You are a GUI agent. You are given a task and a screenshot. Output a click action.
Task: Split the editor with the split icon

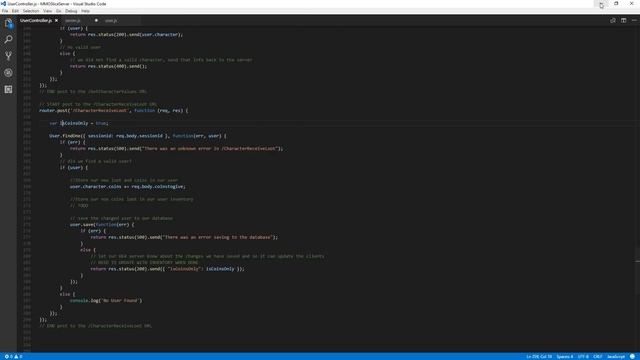click(x=623, y=20)
